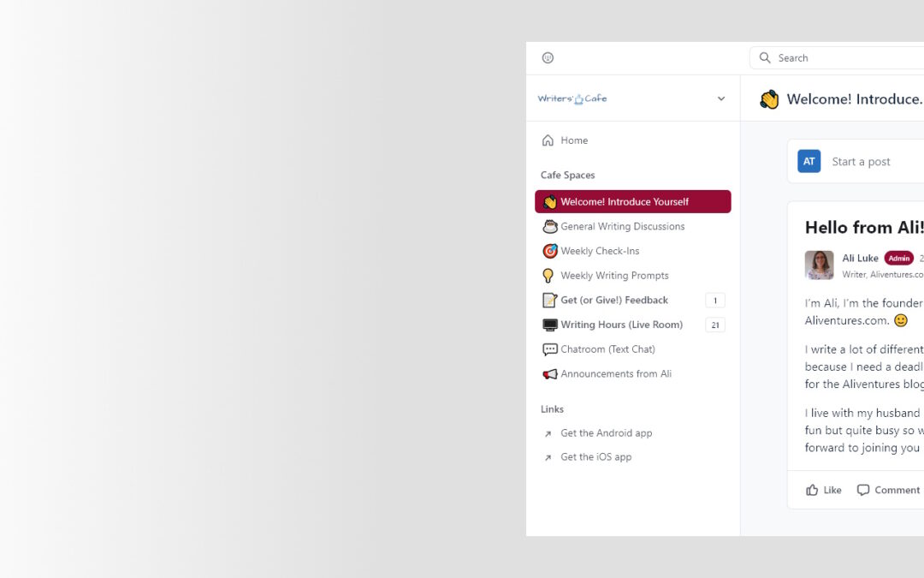
Task: Click the megaphone icon for Announcements from Ali
Action: click(x=549, y=374)
